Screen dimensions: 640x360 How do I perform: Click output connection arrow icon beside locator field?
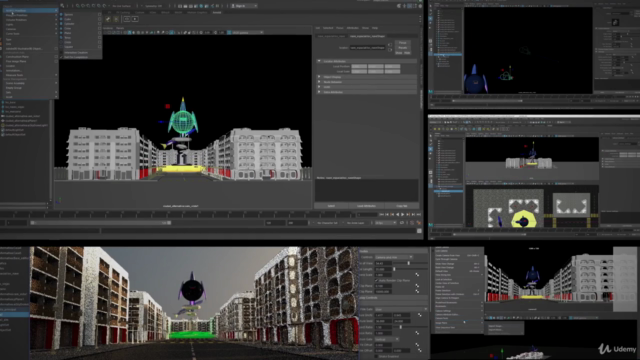[390, 50]
